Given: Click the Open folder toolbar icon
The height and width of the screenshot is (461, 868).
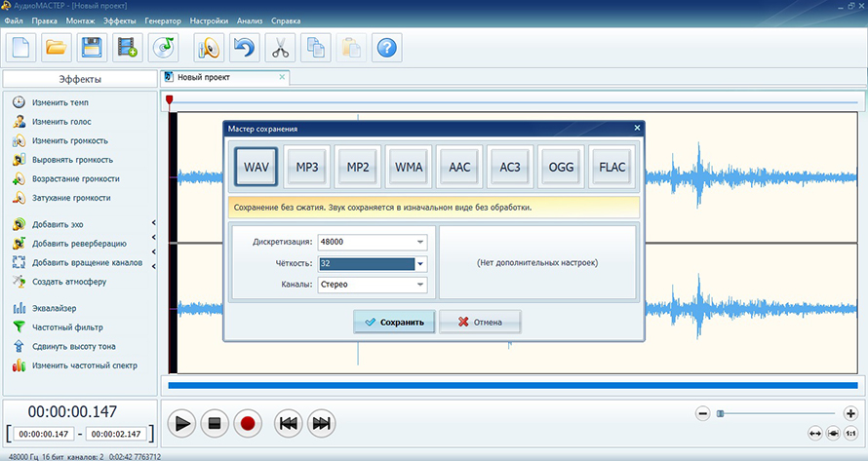Looking at the screenshot, I should (57, 46).
